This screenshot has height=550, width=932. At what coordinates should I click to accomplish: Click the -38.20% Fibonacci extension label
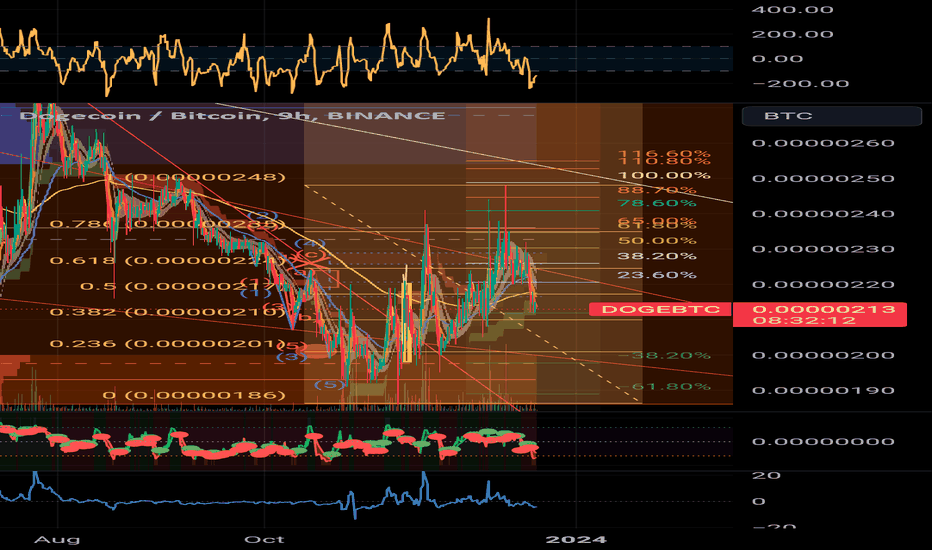664,356
